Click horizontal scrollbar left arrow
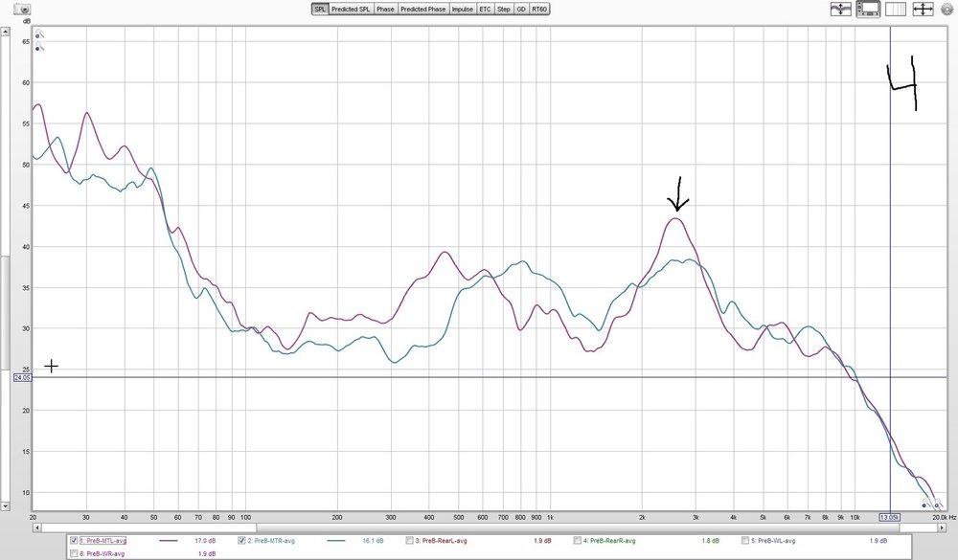 [36, 527]
